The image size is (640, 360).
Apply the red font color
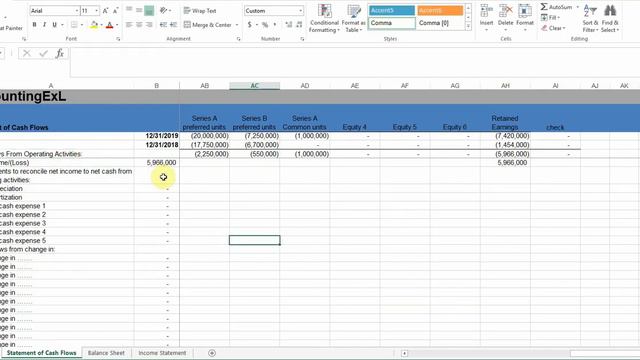tap(109, 25)
